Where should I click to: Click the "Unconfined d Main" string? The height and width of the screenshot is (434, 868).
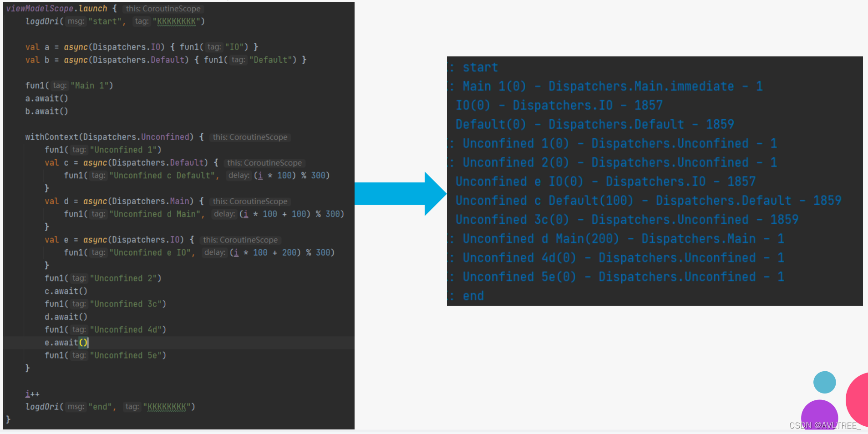[x=155, y=214]
